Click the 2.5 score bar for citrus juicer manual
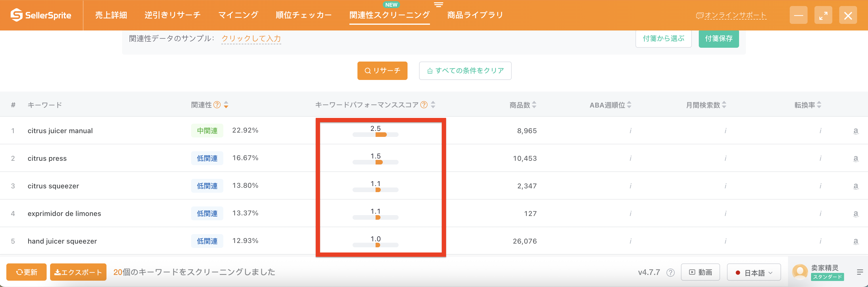 375,135
